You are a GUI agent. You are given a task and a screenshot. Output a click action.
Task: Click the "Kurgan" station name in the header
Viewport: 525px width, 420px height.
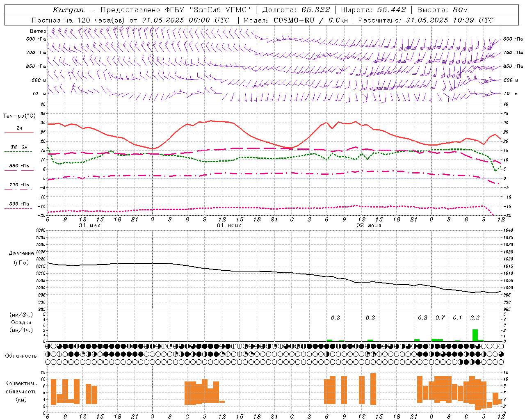point(68,10)
